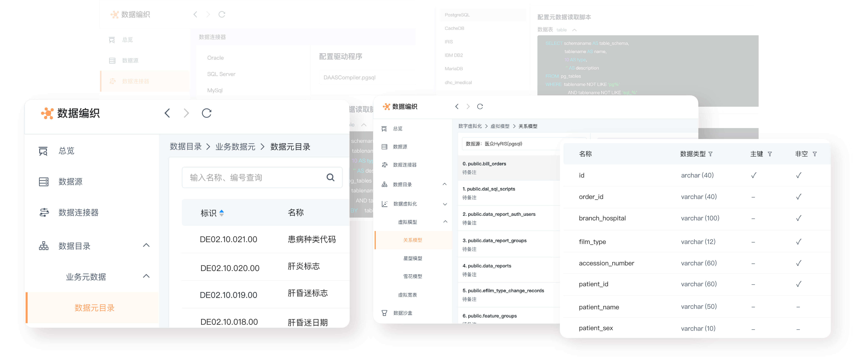Viewport: 868px width, 360px height.
Task: Click varchar (12) type of film_type
Action: click(698, 242)
